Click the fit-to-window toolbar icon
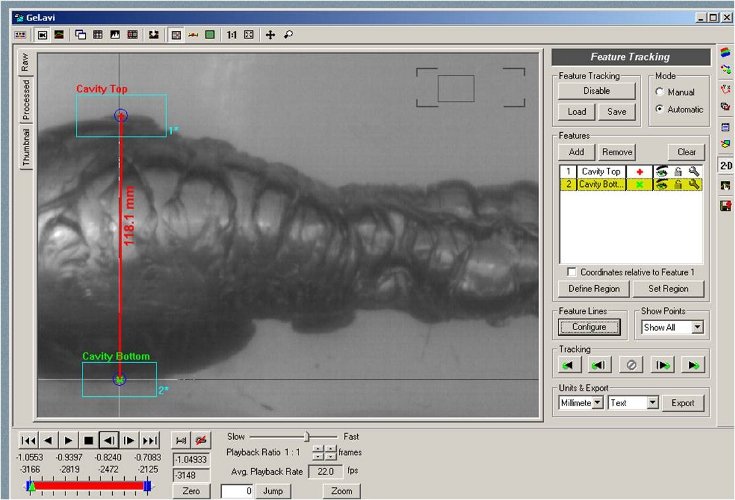Viewport: 735px width, 500px height. [x=249, y=35]
